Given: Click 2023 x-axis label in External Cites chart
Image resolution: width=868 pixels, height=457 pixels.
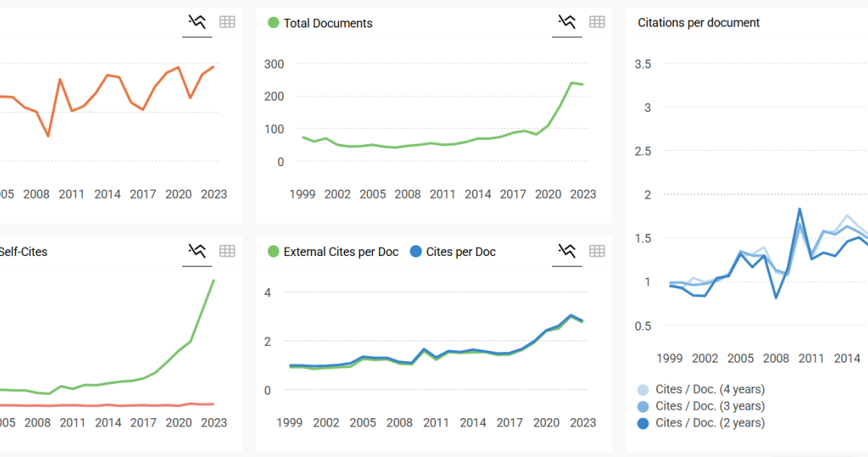Looking at the screenshot, I should coord(583,423).
